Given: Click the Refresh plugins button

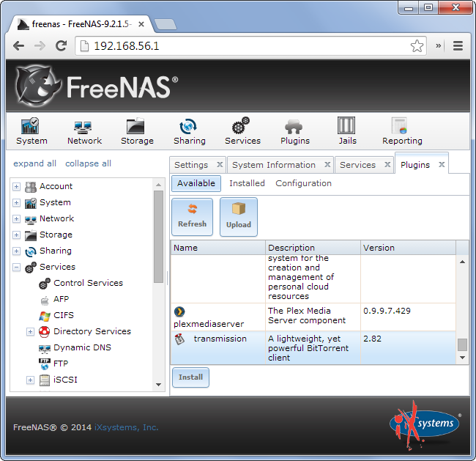Looking at the screenshot, I should [x=192, y=217].
